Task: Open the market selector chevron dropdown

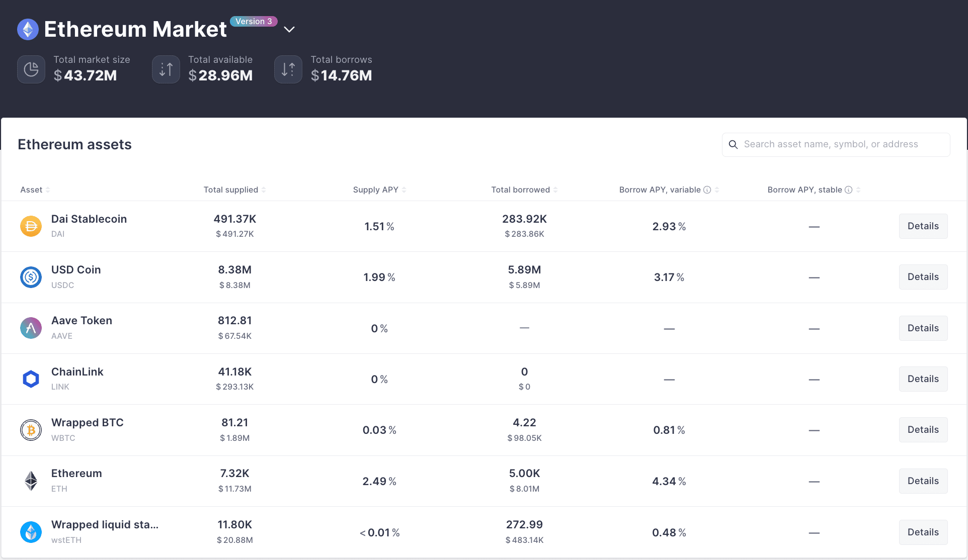Action: 289,30
